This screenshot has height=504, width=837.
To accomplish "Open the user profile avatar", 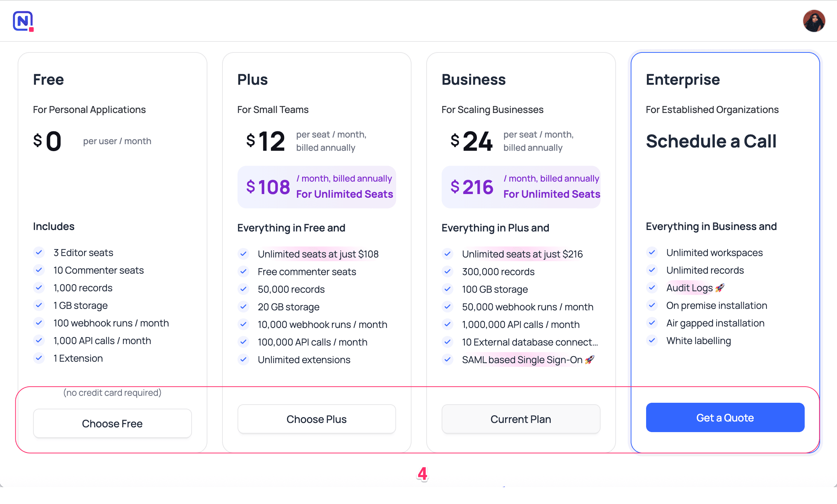I will click(814, 21).
